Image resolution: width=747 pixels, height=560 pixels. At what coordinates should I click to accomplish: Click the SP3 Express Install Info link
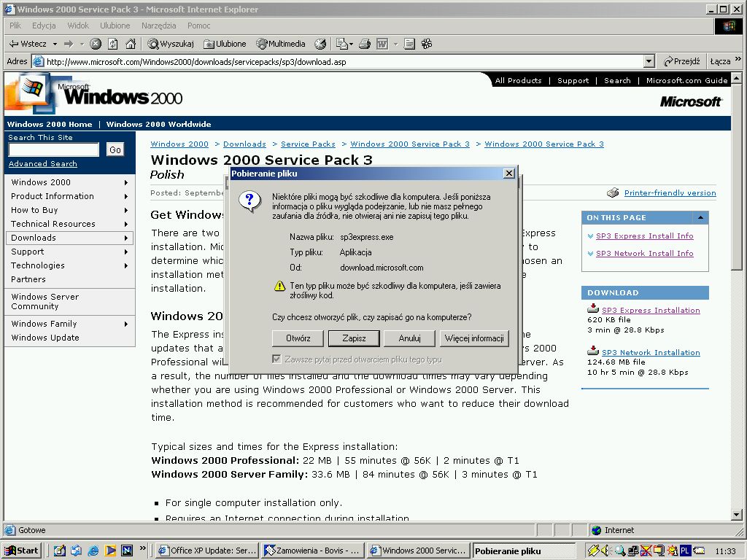coord(645,236)
